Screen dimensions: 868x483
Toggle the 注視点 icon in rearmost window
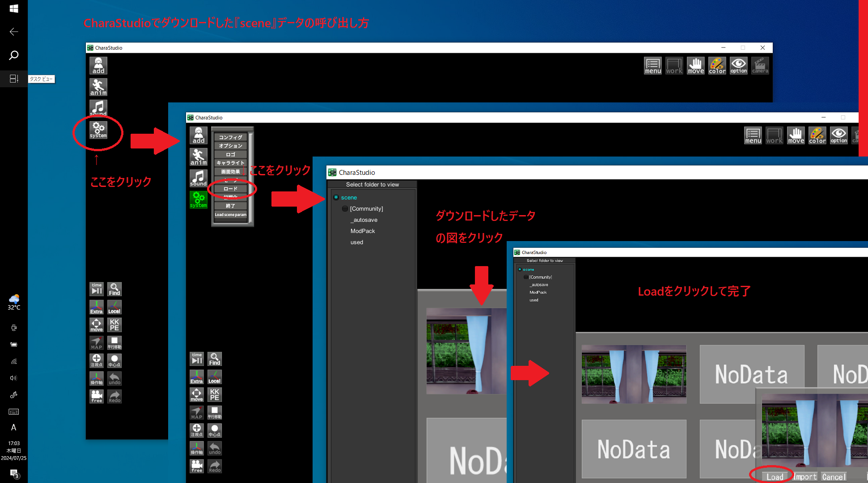pos(97,360)
